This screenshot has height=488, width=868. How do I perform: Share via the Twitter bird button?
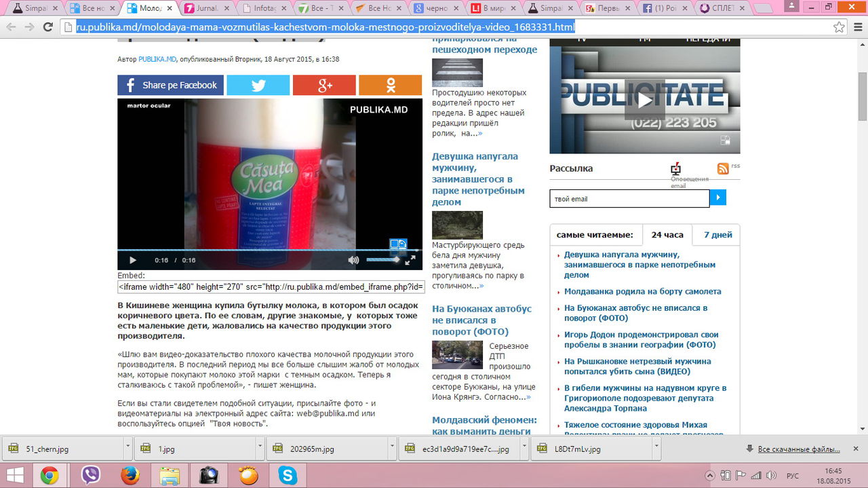point(258,85)
